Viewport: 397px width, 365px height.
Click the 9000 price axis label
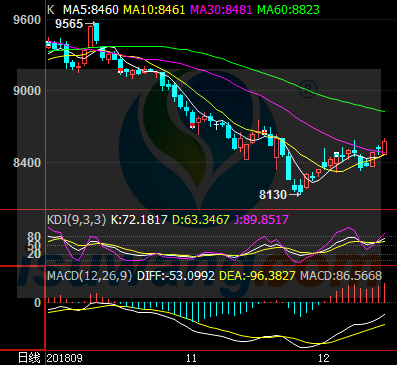(27, 91)
